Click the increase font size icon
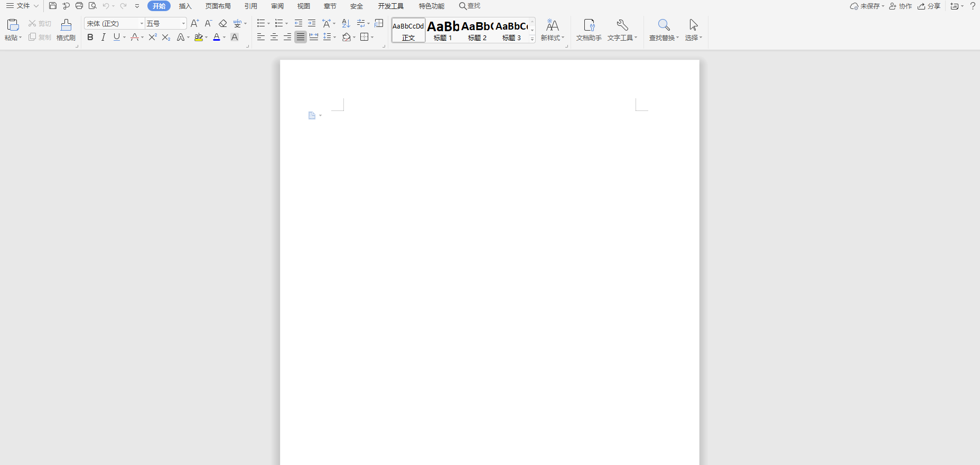The height and width of the screenshot is (465, 980). (194, 23)
